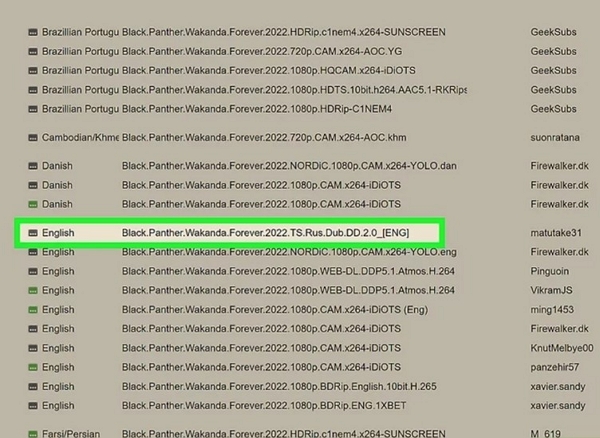Click the icon on the BDRip.ENG.1XBET row
This screenshot has width=600, height=438.
(33, 406)
